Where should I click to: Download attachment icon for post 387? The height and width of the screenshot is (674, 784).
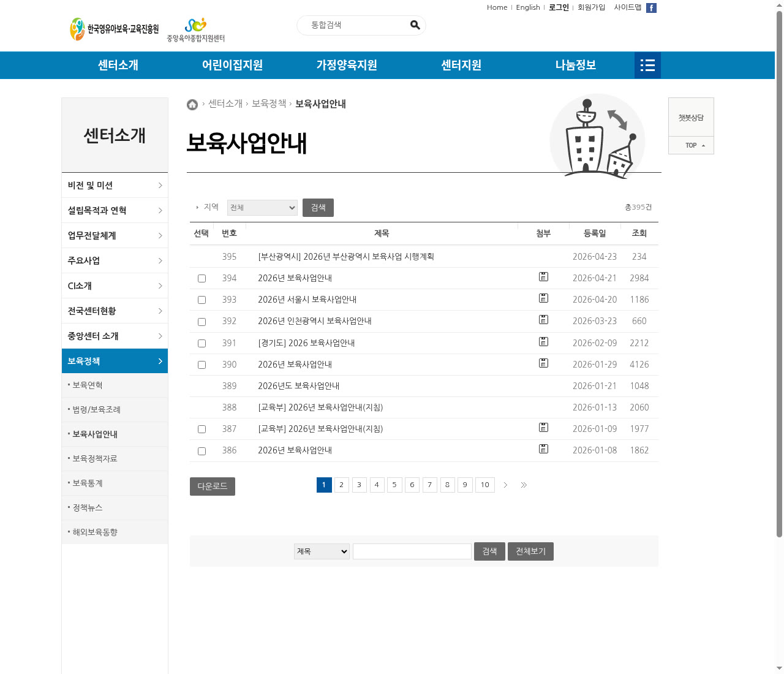543,428
